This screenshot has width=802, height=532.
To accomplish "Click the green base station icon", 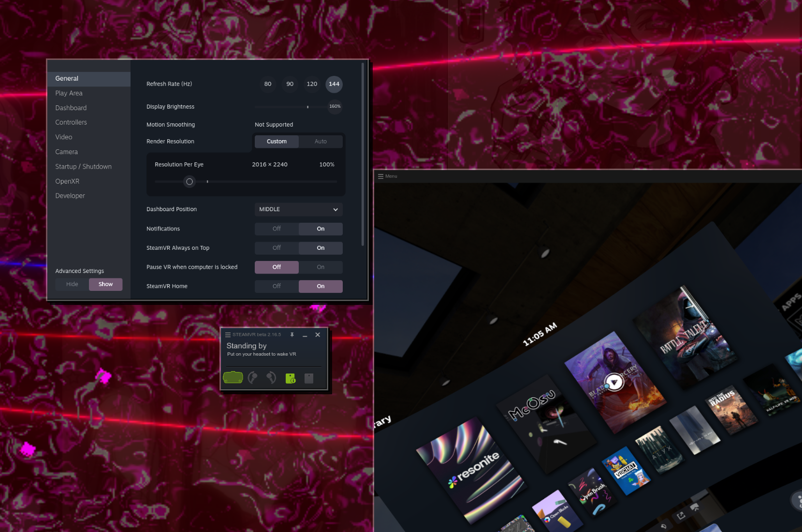I will coord(291,378).
